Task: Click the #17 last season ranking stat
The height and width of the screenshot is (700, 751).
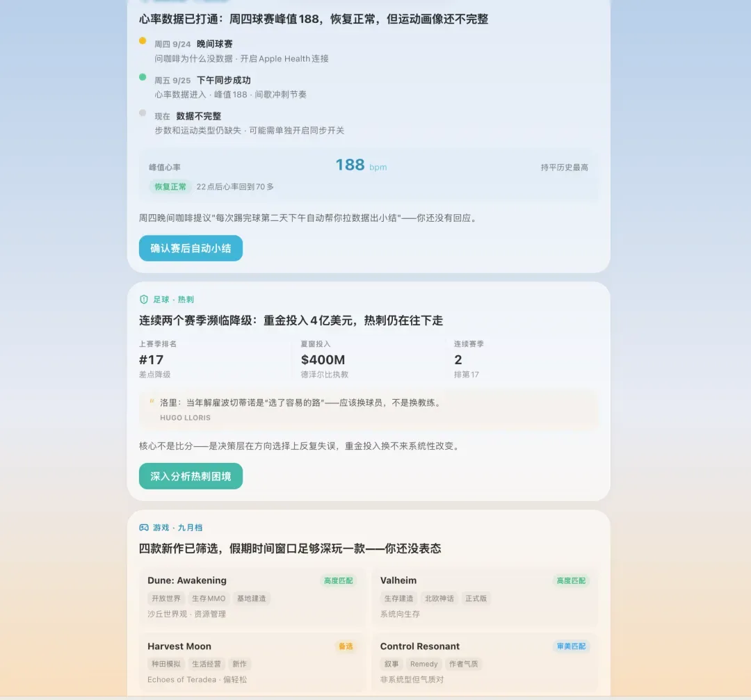Action: coord(152,359)
